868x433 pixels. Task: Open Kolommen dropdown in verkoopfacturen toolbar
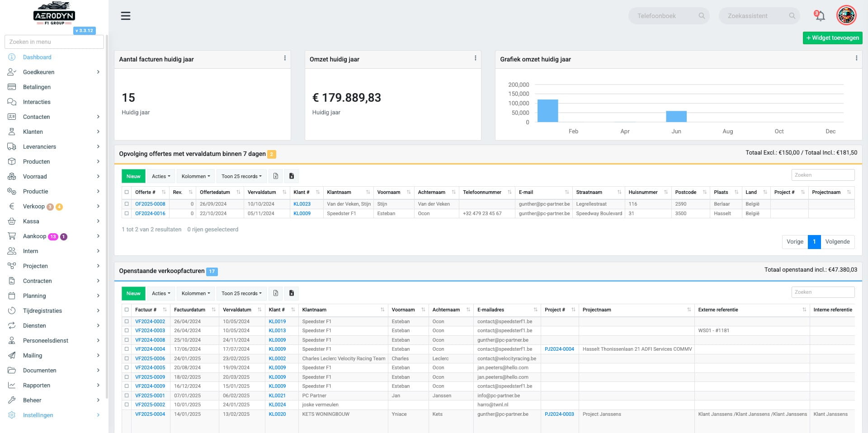tap(196, 293)
